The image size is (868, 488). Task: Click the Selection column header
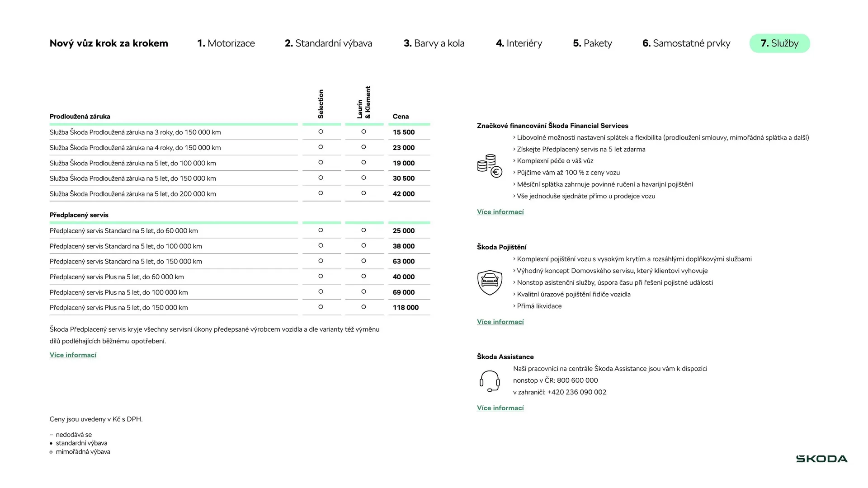[321, 104]
